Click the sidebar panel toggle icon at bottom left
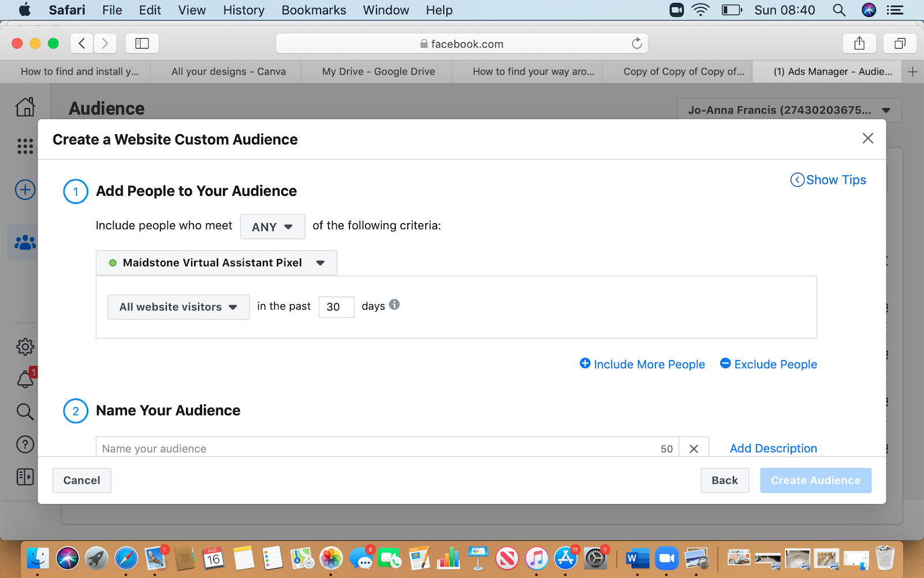924x578 pixels. [x=25, y=477]
